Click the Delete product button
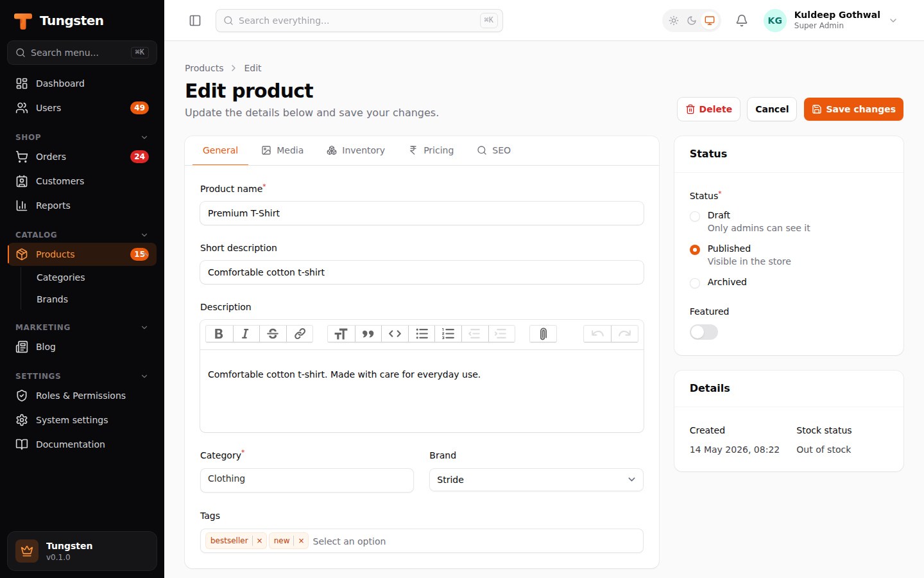Image resolution: width=924 pixels, height=578 pixels. point(708,109)
